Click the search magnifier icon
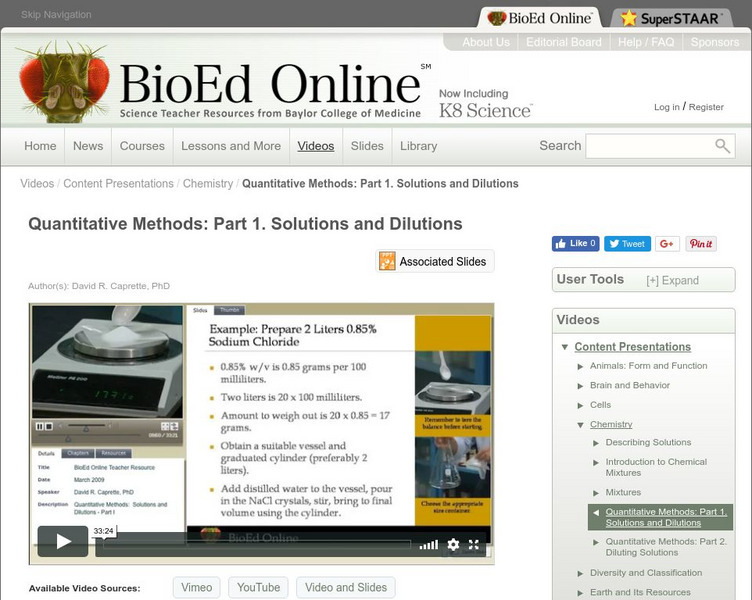 coord(722,146)
